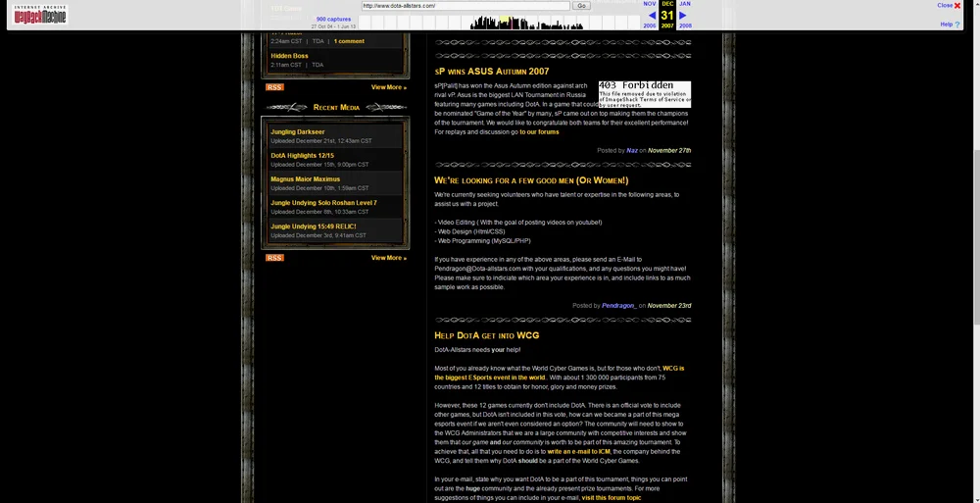The height and width of the screenshot is (503, 980).
Task: Open Jungle Undying Solo Roshan Level 7
Action: (x=323, y=203)
